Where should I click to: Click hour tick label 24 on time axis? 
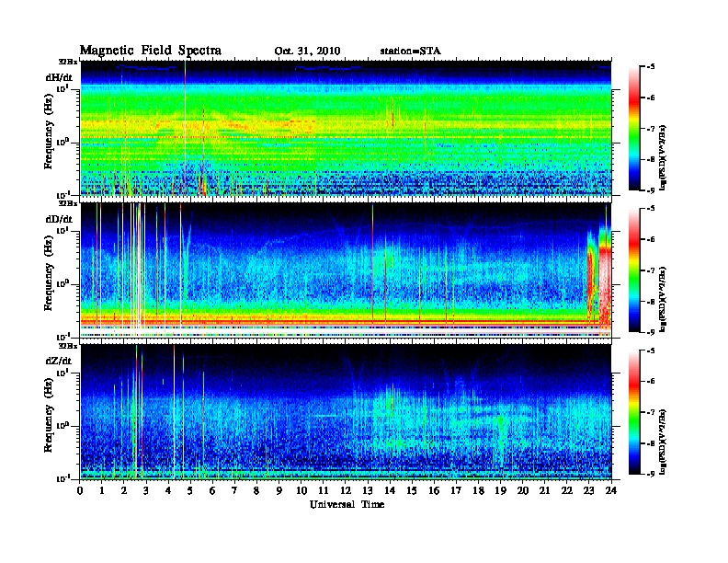pyautogui.click(x=611, y=490)
